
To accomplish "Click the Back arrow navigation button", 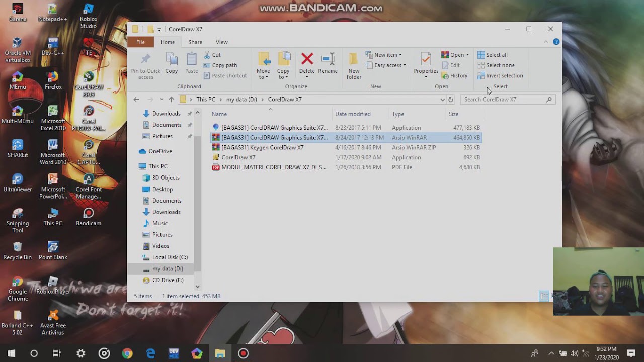I will tap(136, 100).
